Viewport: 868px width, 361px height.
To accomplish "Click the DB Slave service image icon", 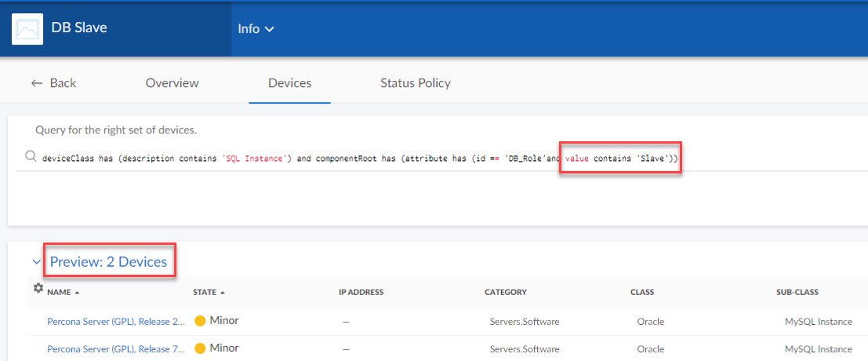I will (27, 29).
